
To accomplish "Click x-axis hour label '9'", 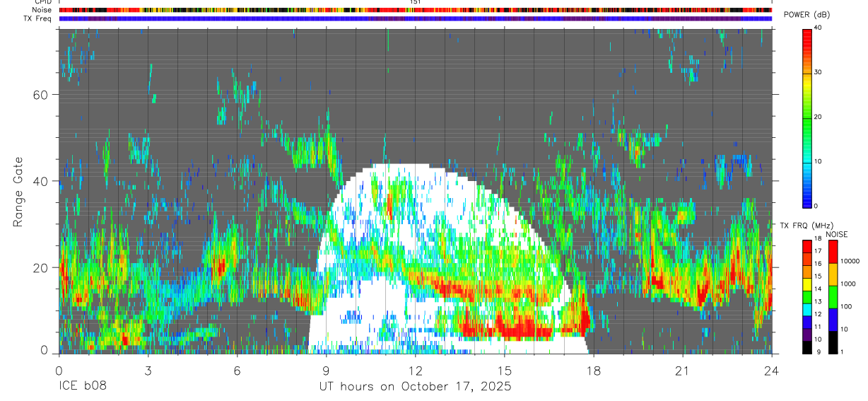I will point(327,371).
